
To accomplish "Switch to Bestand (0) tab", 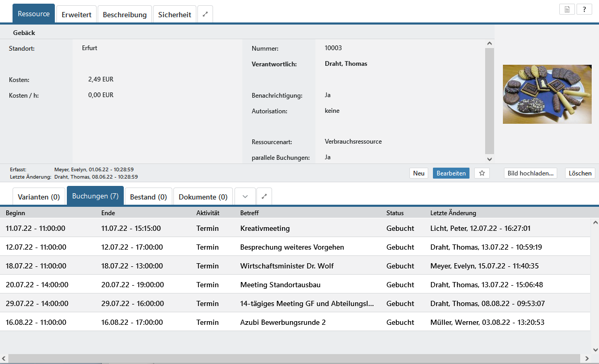I will click(148, 197).
